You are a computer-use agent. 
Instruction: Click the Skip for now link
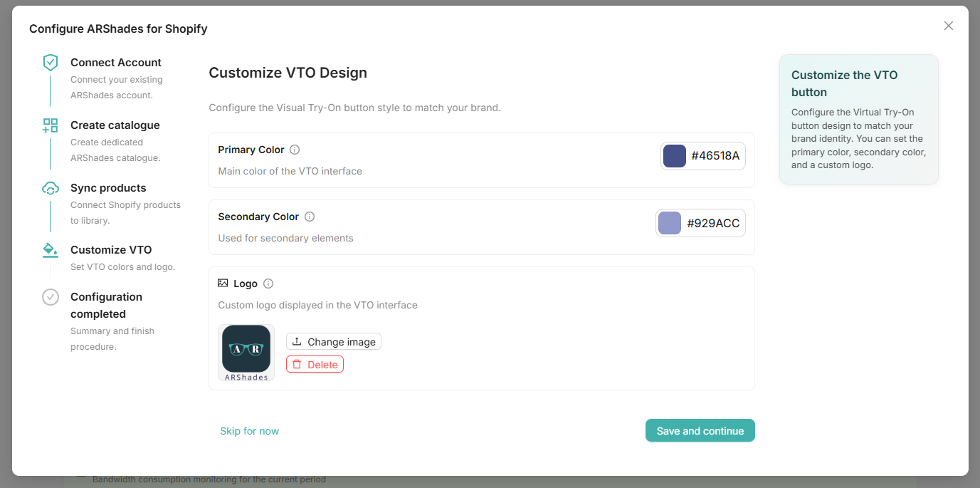pyautogui.click(x=249, y=430)
